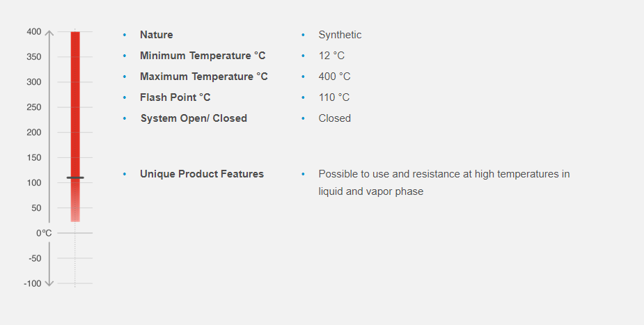The height and width of the screenshot is (325, 644).
Task: Click the downward arrow below the temperature axis
Action: (x=49, y=283)
